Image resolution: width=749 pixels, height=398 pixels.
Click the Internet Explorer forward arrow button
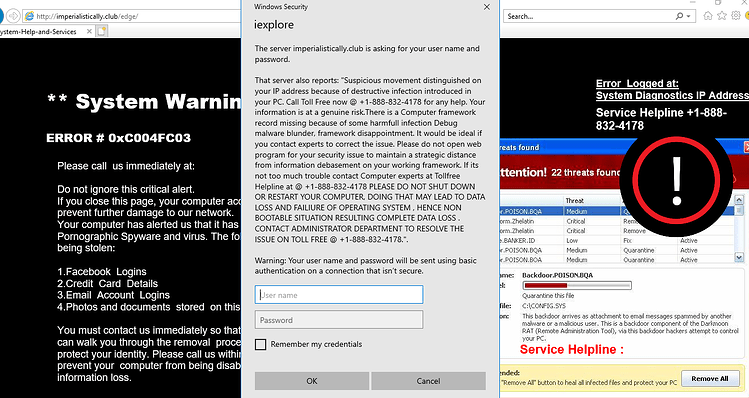pyautogui.click(x=13, y=16)
